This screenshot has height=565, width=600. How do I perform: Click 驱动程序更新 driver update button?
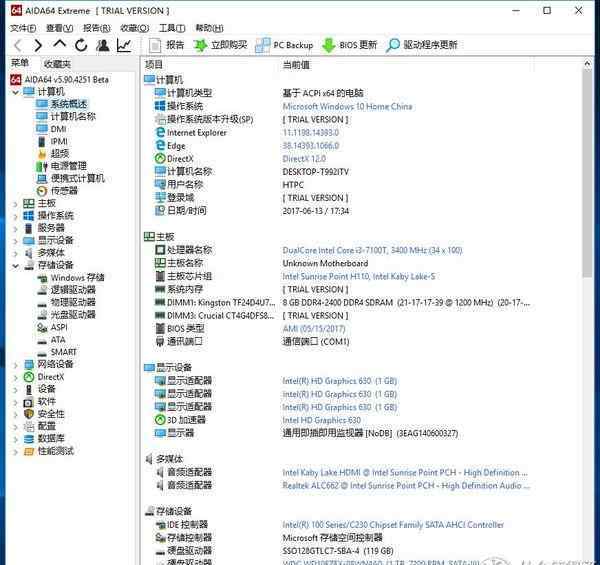422,45
